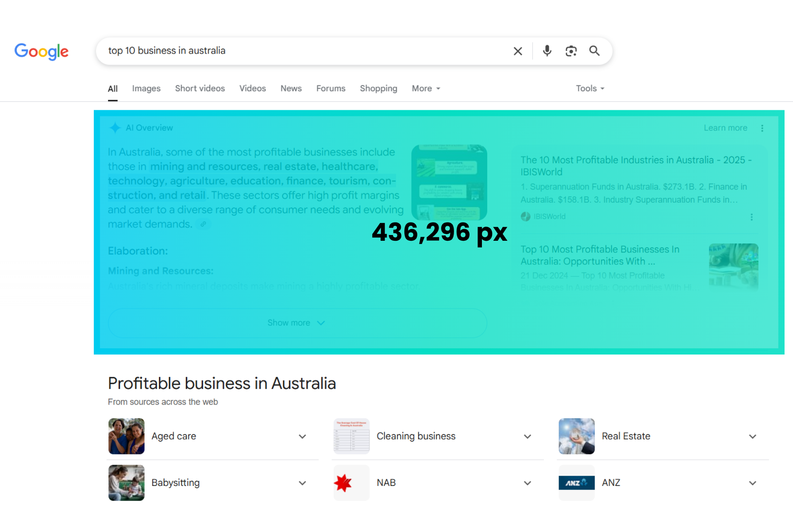Open the NAB logo thumbnail
793x532 pixels.
click(x=351, y=483)
